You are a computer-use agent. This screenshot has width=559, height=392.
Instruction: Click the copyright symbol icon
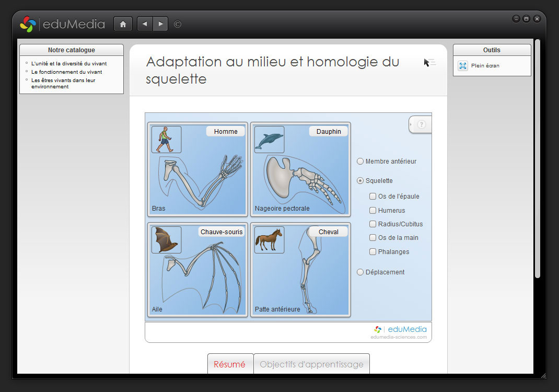click(x=178, y=24)
